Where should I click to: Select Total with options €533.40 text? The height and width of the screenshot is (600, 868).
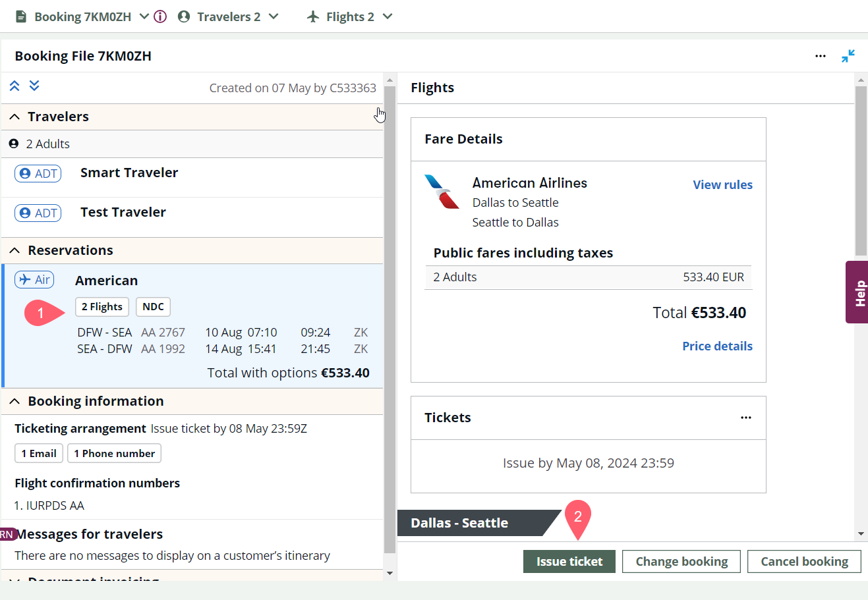tap(288, 373)
